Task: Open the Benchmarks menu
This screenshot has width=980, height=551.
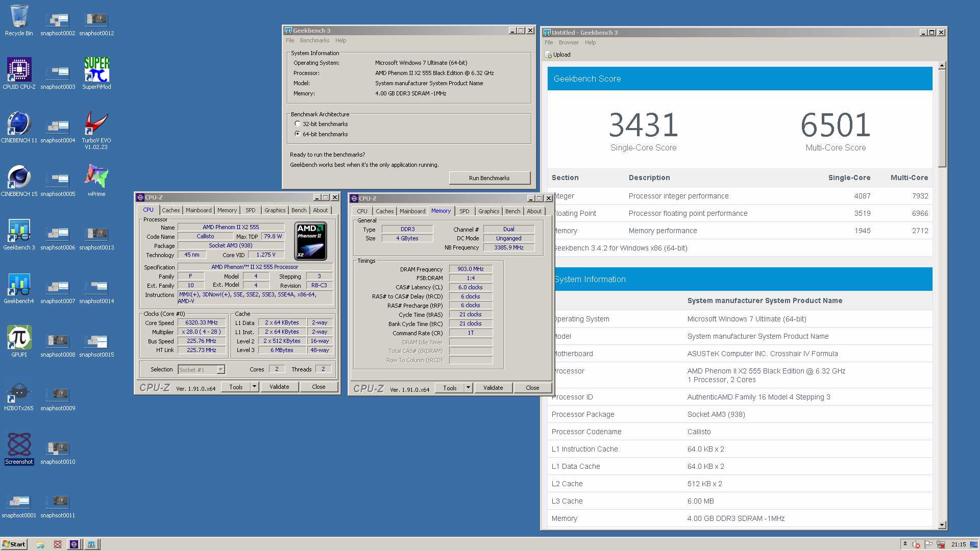Action: point(314,40)
